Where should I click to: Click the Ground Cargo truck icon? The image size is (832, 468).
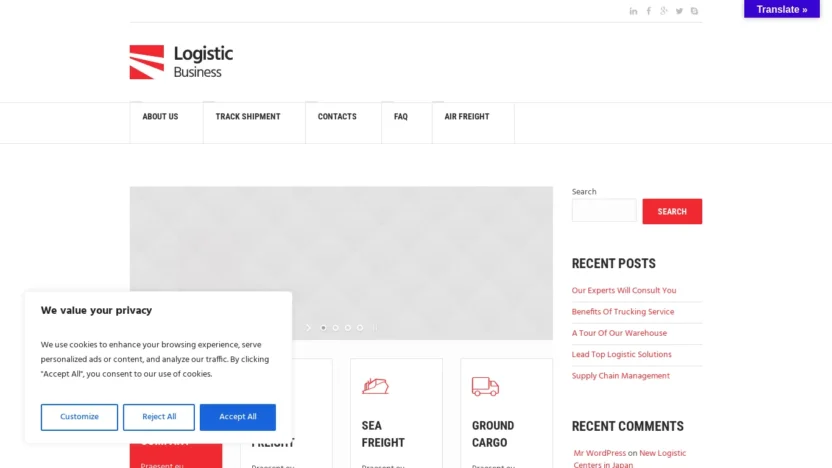pos(485,386)
